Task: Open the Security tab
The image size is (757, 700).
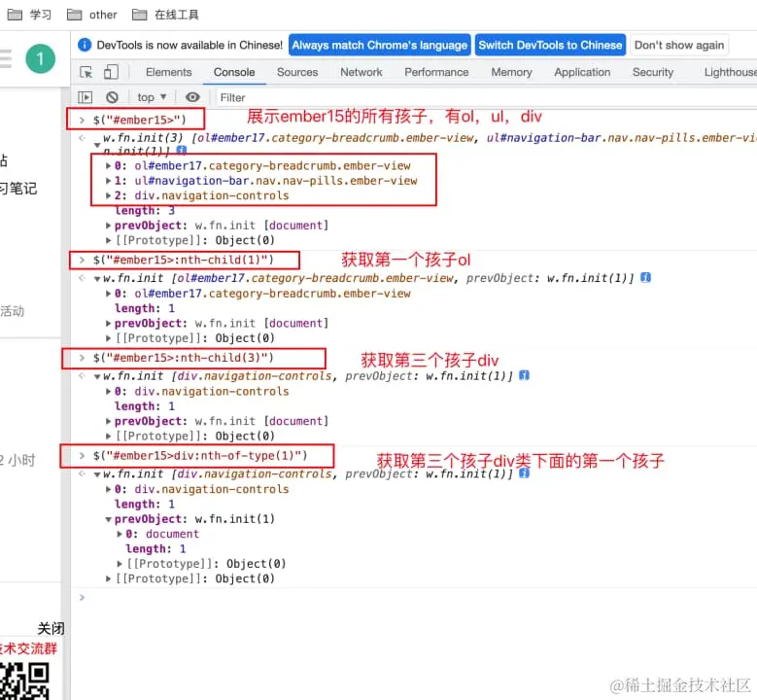Action: tap(653, 72)
